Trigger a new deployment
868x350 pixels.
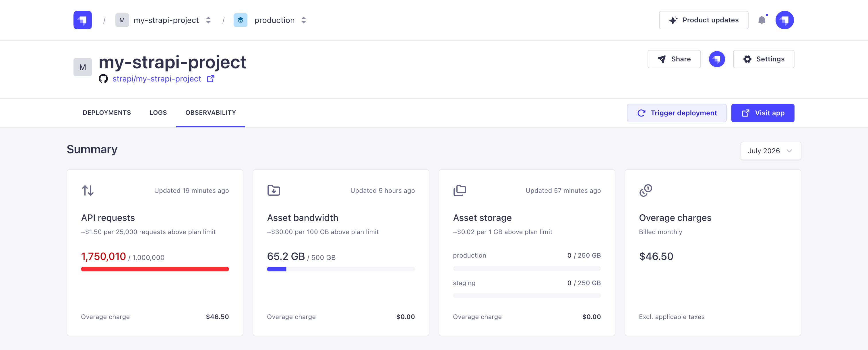[x=677, y=113]
